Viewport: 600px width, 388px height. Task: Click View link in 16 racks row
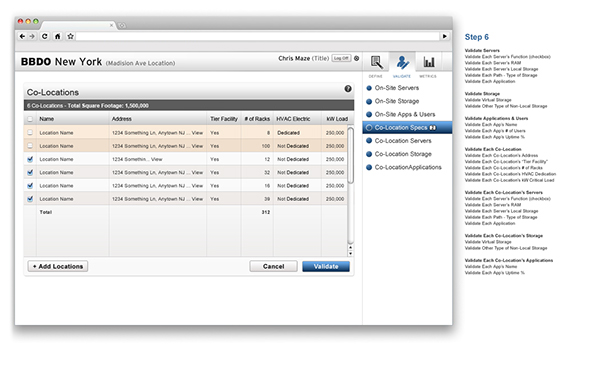coord(197,186)
